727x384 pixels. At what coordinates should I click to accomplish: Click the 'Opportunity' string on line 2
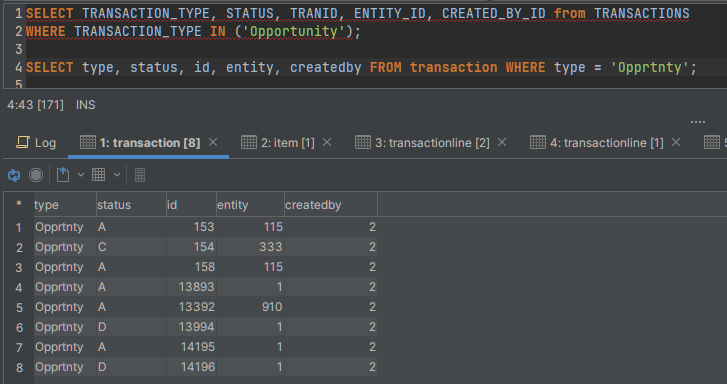293,31
